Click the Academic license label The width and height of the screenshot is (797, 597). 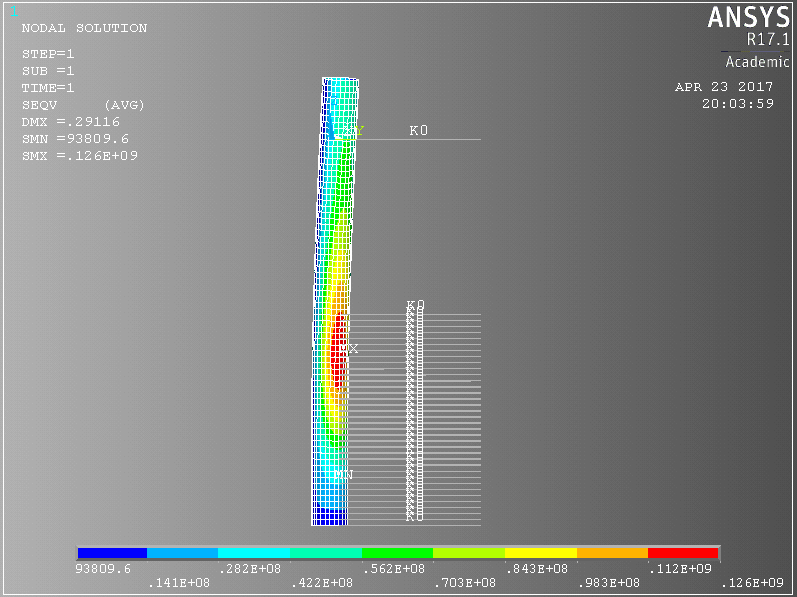tap(757, 62)
